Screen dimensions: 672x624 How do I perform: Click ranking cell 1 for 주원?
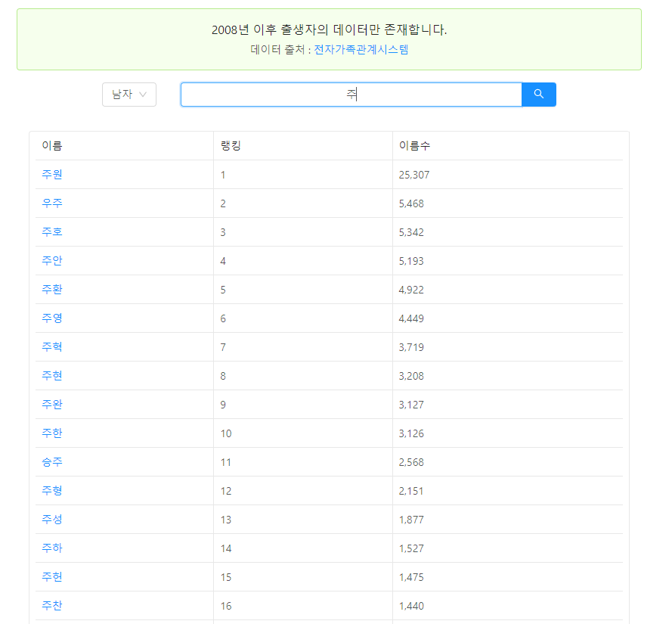pyautogui.click(x=303, y=175)
